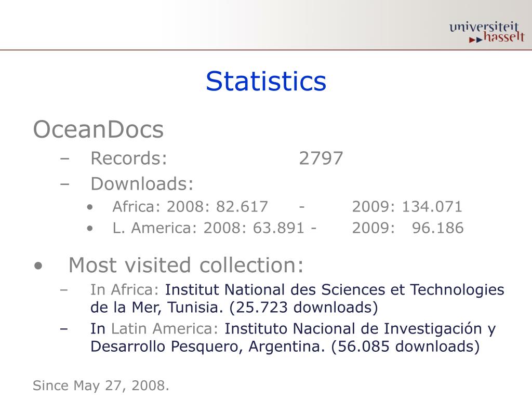Screen dimensions: 532x399
Task: Select 'L. America: 2008: 63.891' text
Action: (x=208, y=228)
